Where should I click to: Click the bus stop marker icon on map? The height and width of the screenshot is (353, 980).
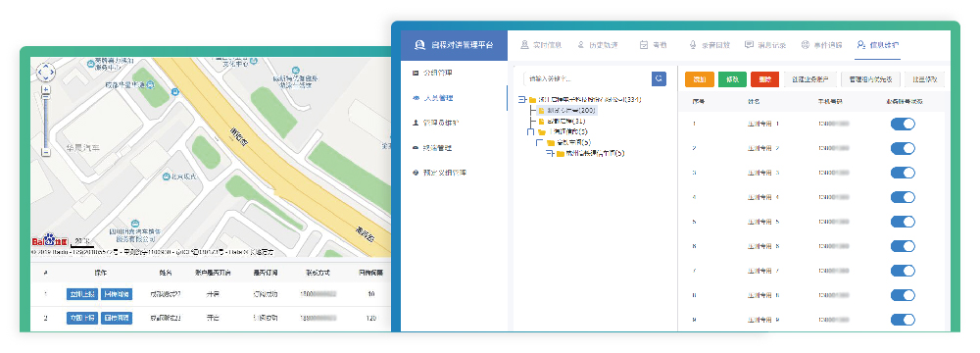[x=175, y=92]
